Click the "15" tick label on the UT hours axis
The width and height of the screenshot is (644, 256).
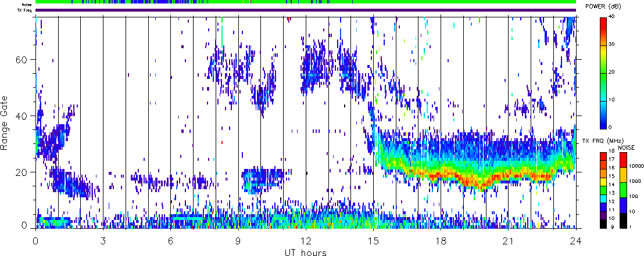(x=373, y=241)
